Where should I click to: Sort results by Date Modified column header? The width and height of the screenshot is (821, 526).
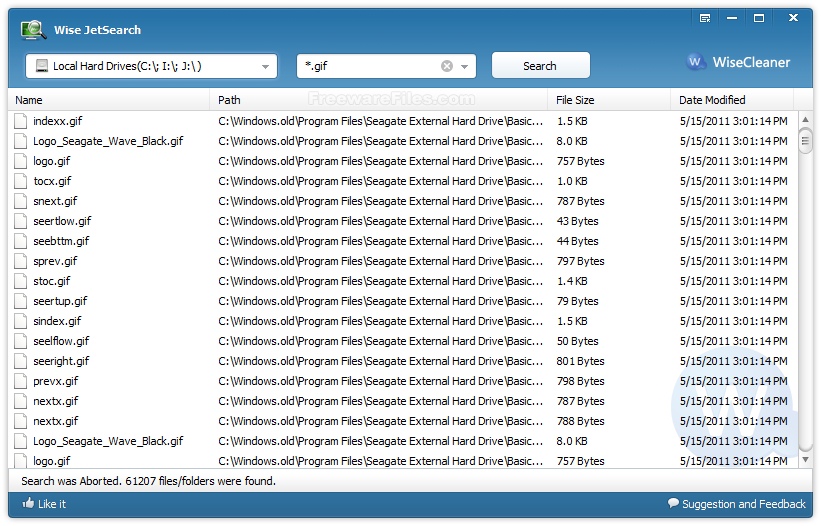(732, 99)
